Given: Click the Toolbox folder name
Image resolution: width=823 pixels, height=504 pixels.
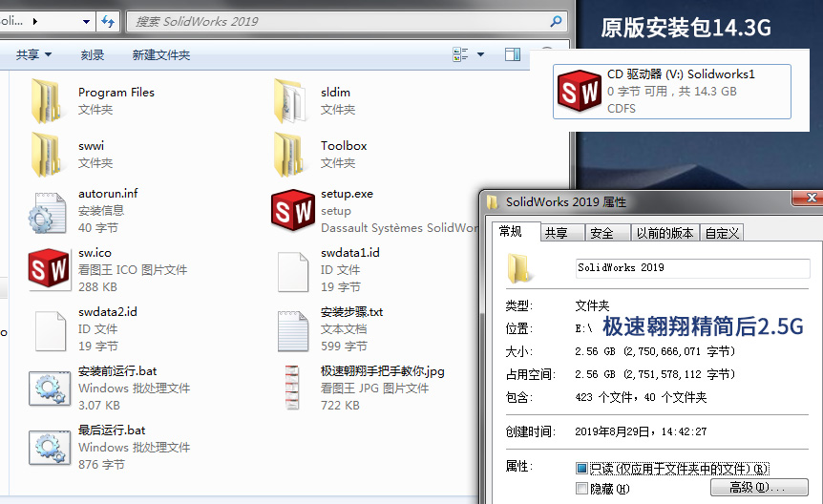Looking at the screenshot, I should pos(344,146).
